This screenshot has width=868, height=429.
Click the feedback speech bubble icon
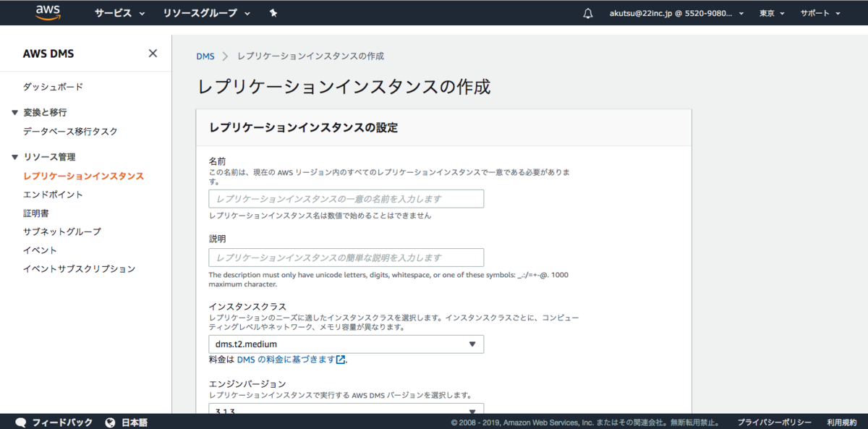pos(21,422)
